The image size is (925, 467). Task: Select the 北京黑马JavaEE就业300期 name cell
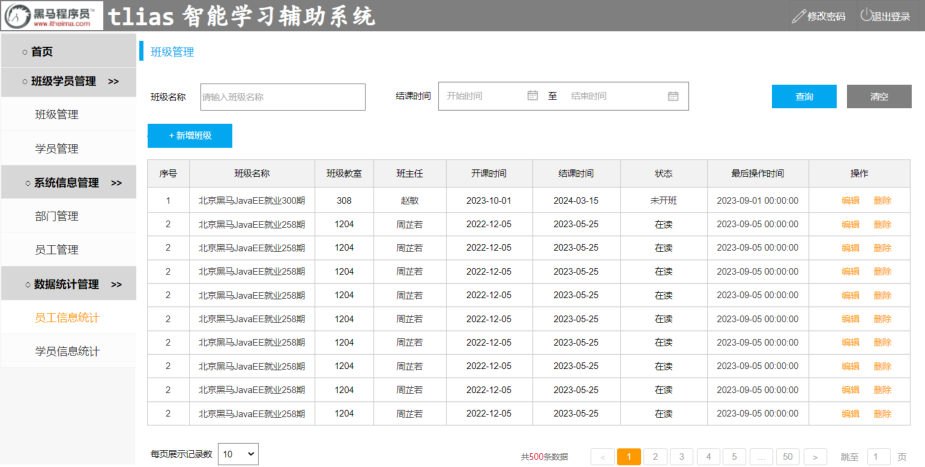point(252,200)
